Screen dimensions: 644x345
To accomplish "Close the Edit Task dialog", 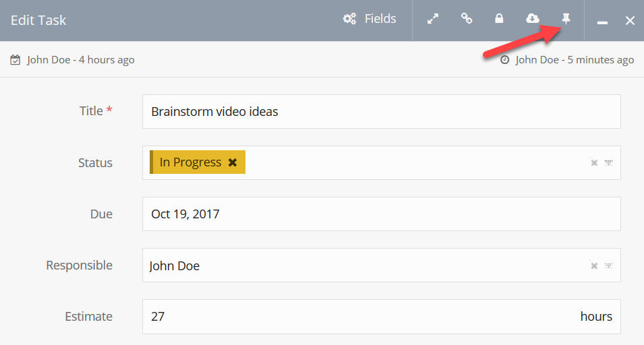I will point(630,20).
